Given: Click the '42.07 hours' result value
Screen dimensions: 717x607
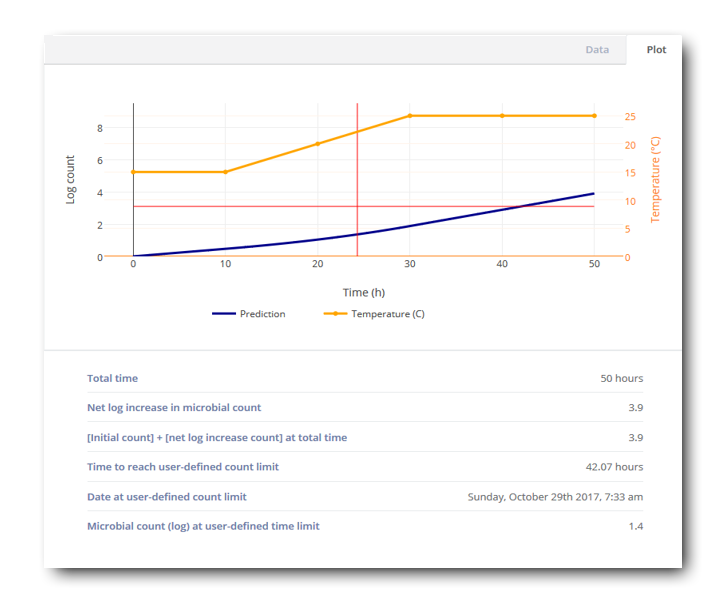Looking at the screenshot, I should pyautogui.click(x=614, y=467).
